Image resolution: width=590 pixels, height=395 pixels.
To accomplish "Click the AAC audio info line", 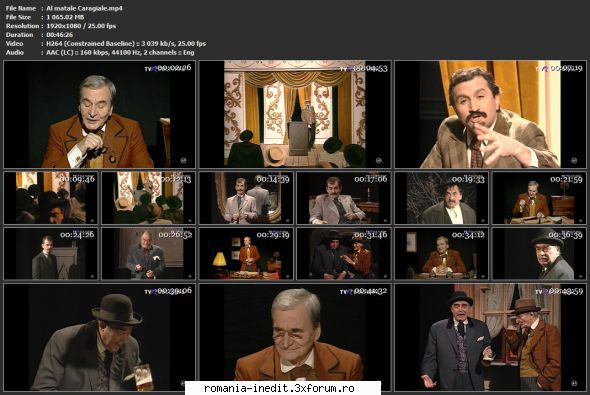I will point(120,53).
